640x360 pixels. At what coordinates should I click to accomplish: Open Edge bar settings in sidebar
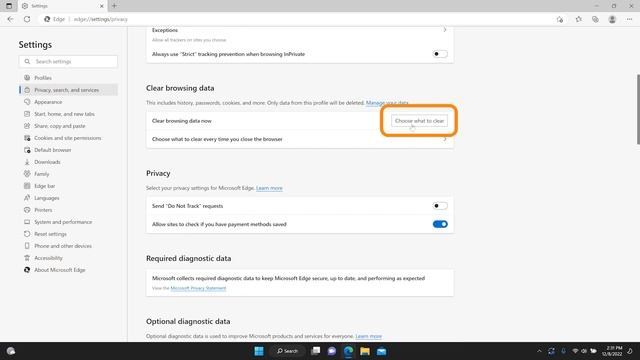pos(68,186)
